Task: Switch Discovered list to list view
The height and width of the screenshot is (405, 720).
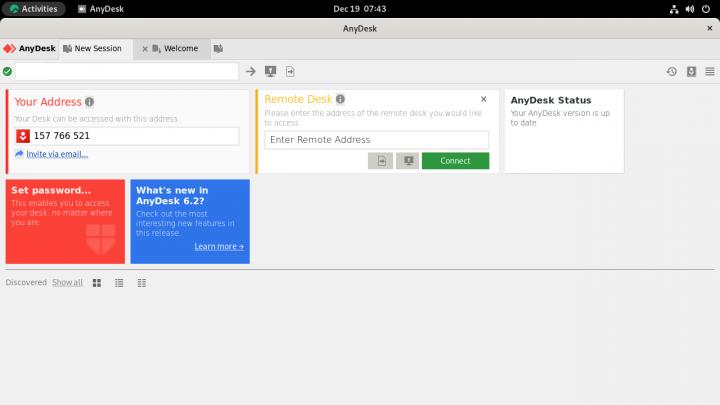Action: (x=119, y=283)
